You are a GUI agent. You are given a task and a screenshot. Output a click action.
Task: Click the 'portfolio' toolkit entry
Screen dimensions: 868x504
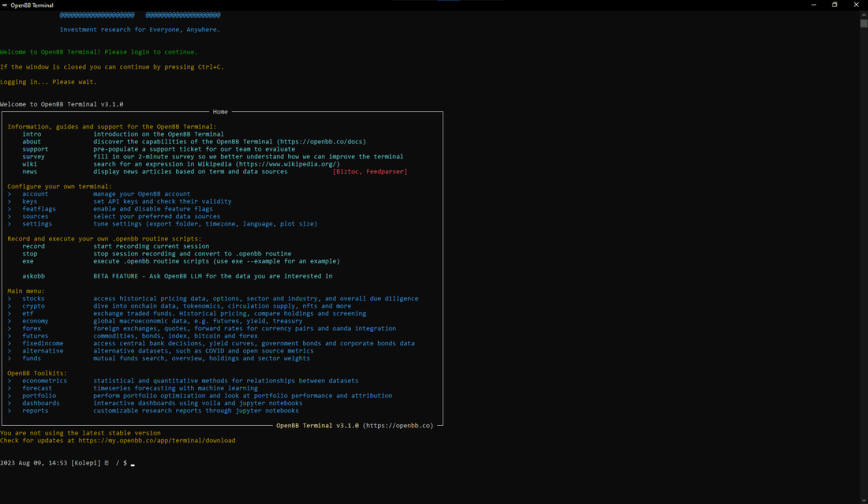[x=39, y=396]
